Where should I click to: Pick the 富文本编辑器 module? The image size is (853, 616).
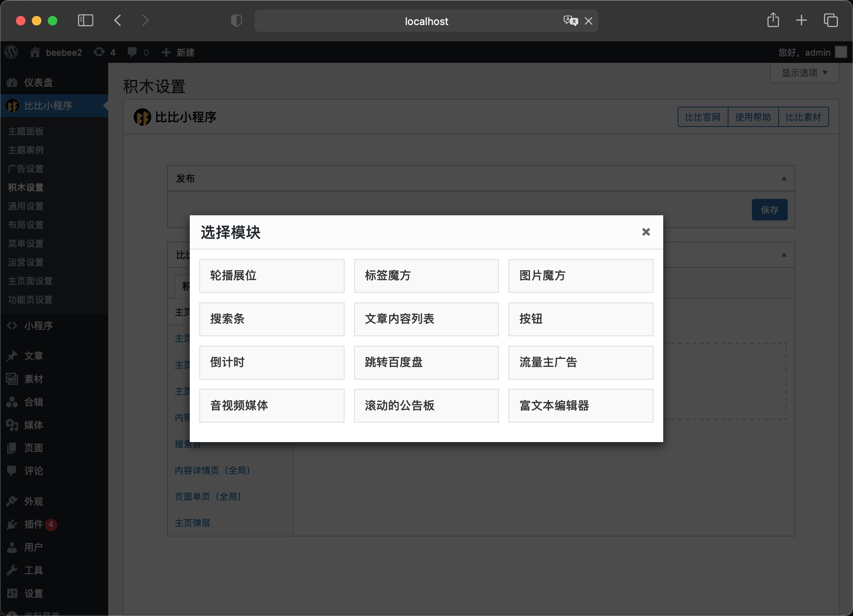point(581,405)
